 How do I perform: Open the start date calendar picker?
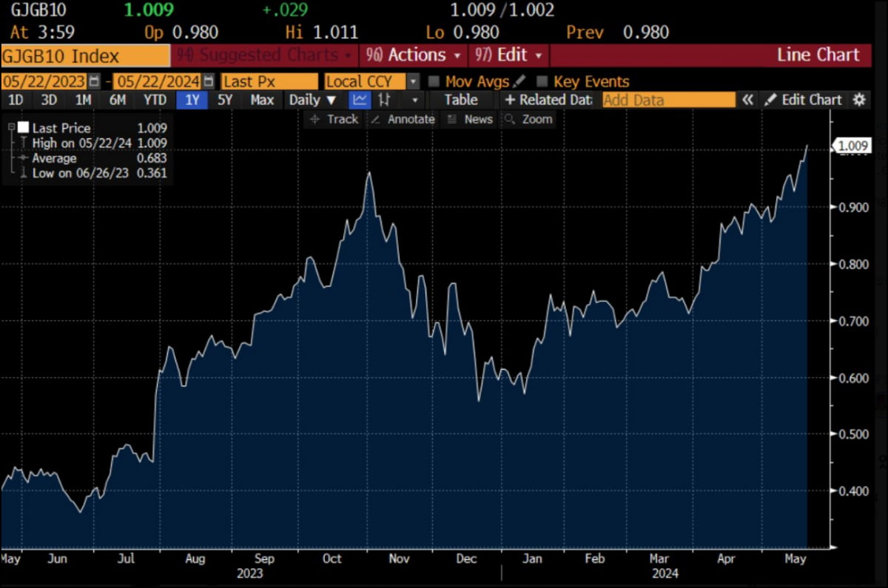(x=94, y=81)
